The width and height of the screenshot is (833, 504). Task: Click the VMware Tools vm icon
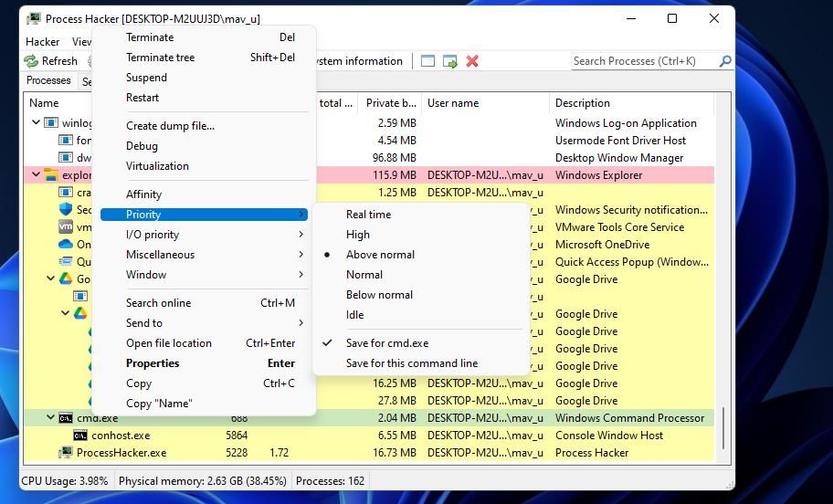pos(66,226)
